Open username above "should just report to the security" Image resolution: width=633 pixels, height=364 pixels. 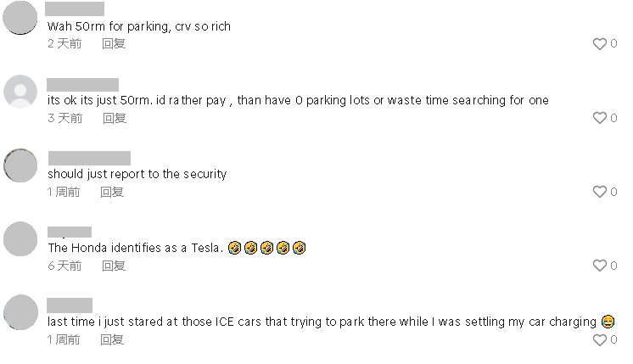(x=89, y=158)
